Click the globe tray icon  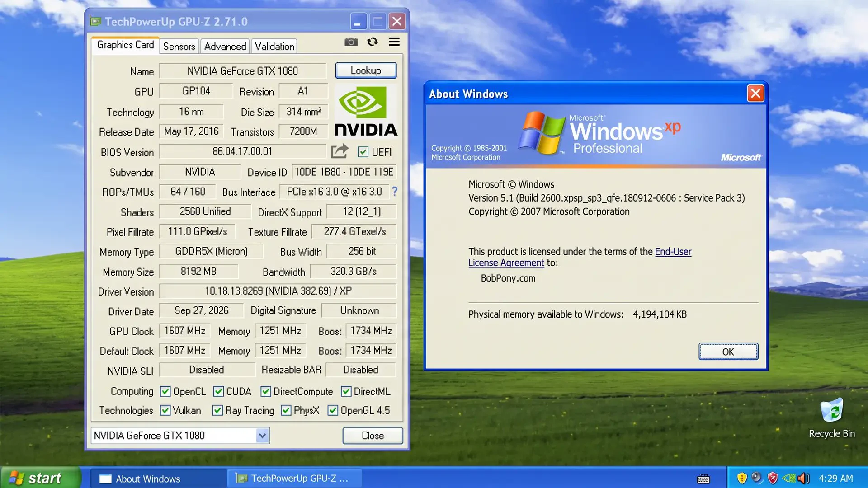coord(757,478)
